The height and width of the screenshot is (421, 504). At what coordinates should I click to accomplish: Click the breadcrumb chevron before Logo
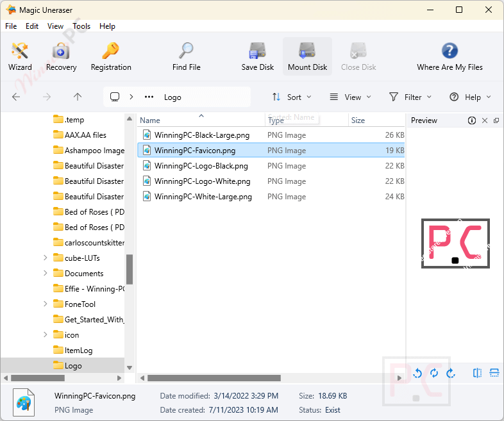(x=131, y=97)
